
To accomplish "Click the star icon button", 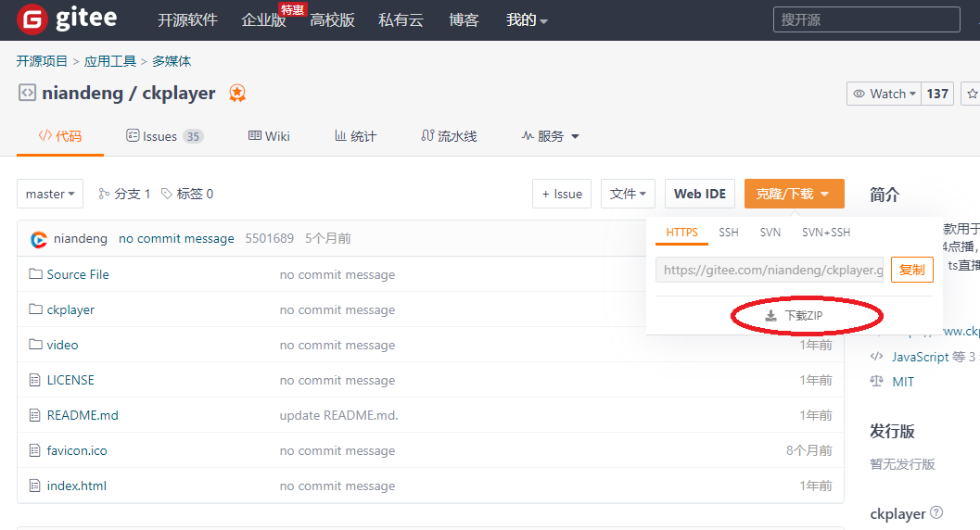I will 972,94.
